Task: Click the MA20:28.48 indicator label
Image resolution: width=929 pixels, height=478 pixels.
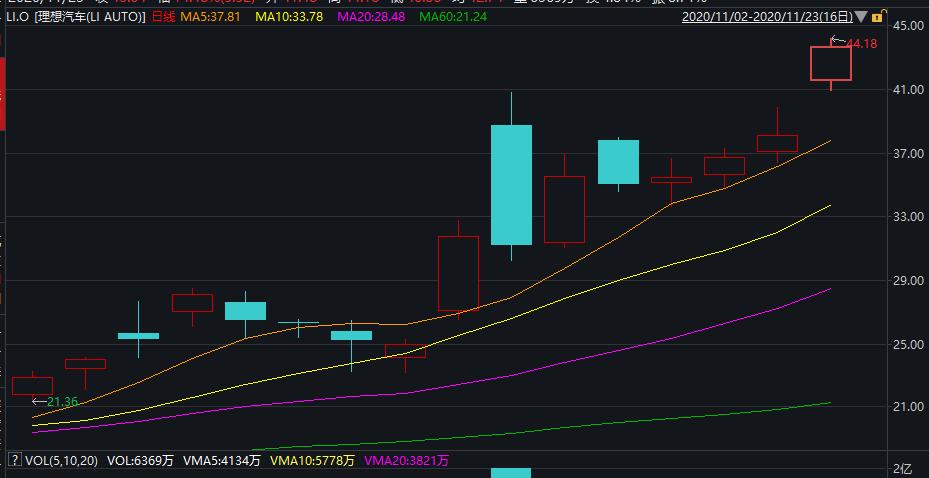Action: [x=371, y=17]
